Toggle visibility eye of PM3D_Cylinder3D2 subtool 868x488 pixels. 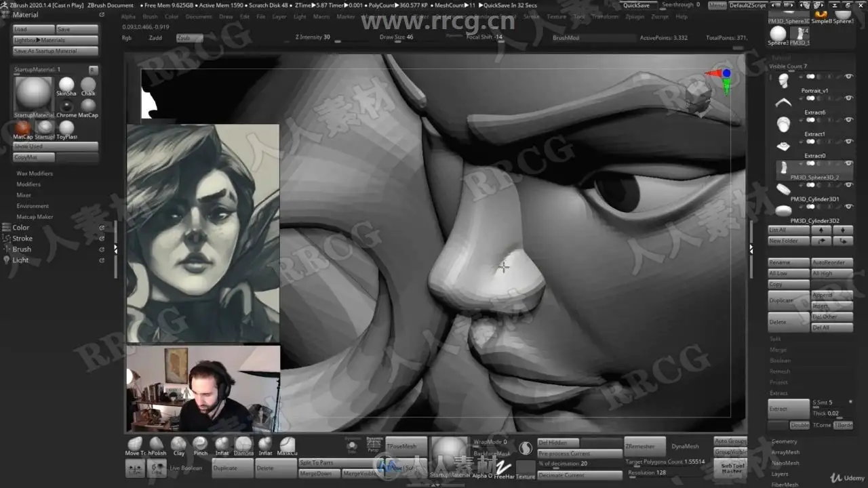pos(848,207)
